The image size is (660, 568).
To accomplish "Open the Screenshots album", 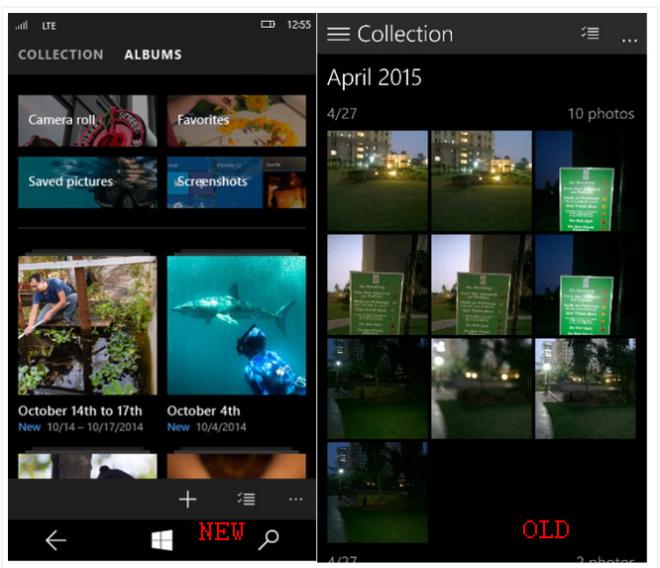I will [237, 182].
